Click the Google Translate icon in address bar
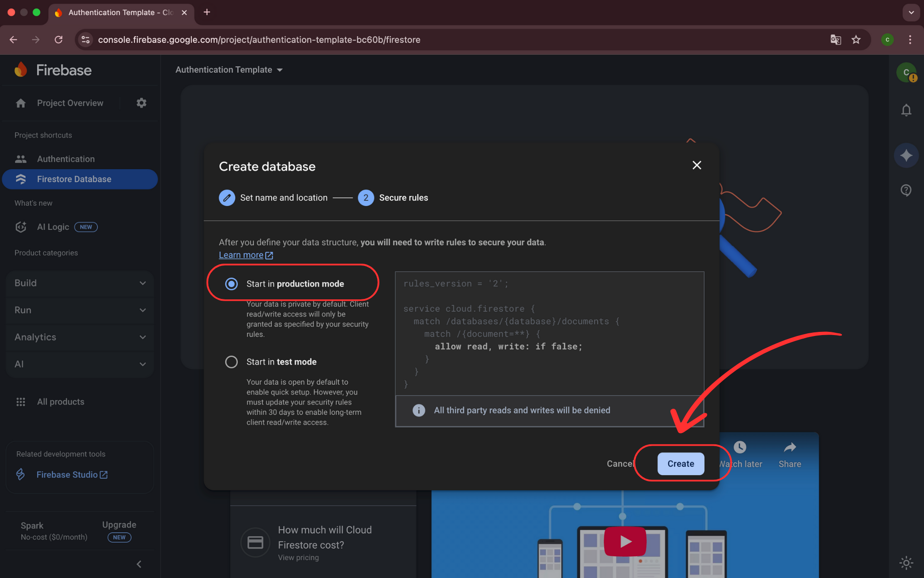This screenshot has width=924, height=578. coord(836,40)
